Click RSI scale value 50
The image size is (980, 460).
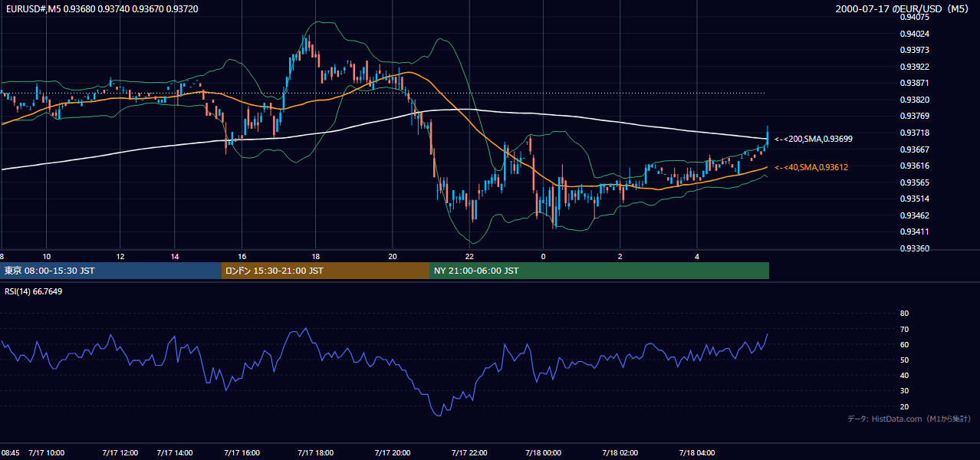(904, 360)
